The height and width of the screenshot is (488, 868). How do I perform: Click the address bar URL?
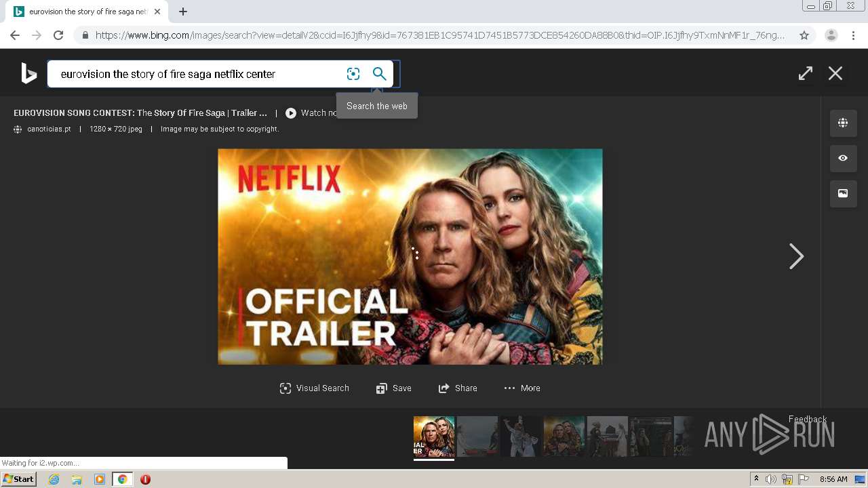440,35
